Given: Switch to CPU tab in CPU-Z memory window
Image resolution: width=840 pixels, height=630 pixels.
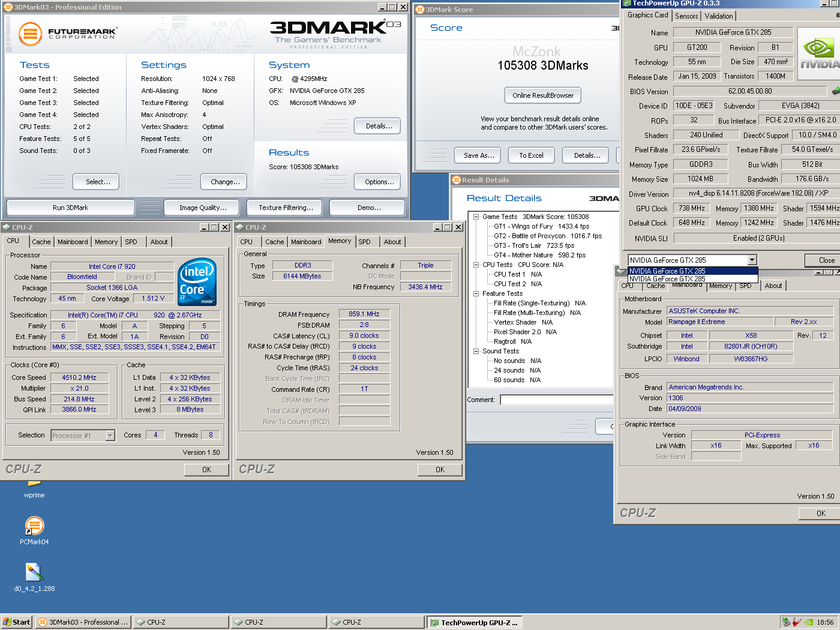Looking at the screenshot, I should point(247,242).
